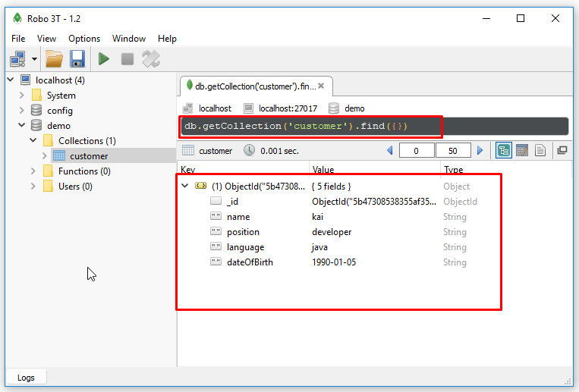Viewport: 579px width, 392px height.
Task: Open the connect button dropdown arrow
Action: point(34,59)
